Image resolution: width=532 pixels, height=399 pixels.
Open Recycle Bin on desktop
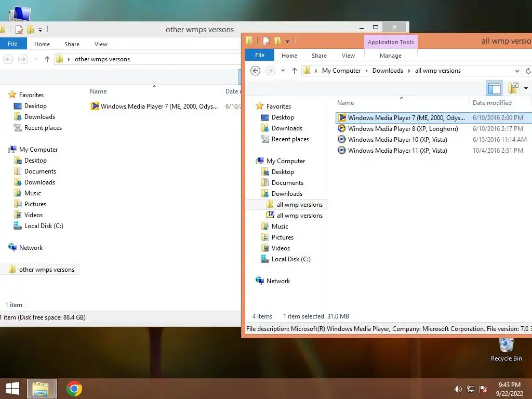506,350
